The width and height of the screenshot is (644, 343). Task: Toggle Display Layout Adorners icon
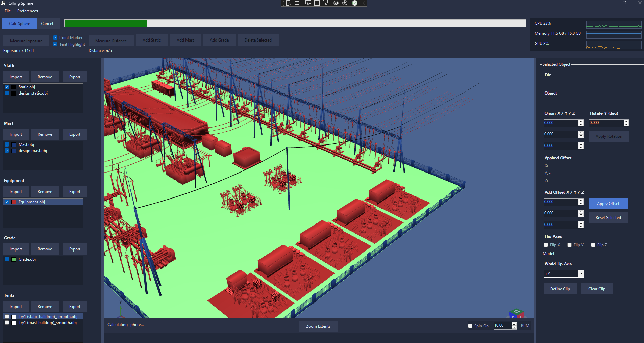point(317,3)
